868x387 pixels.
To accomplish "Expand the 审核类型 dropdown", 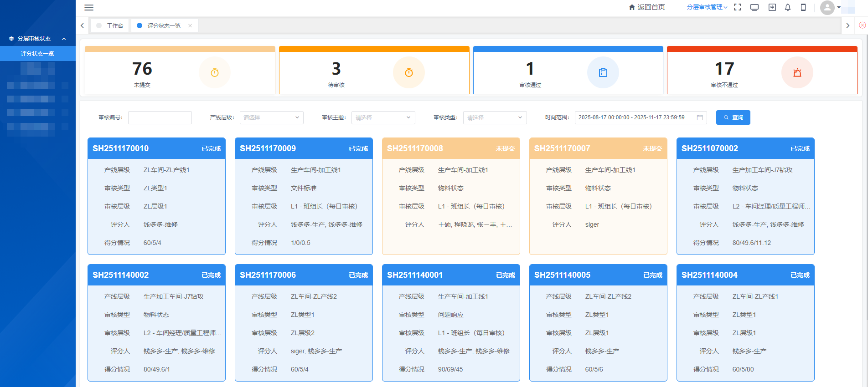I will pyautogui.click(x=495, y=117).
